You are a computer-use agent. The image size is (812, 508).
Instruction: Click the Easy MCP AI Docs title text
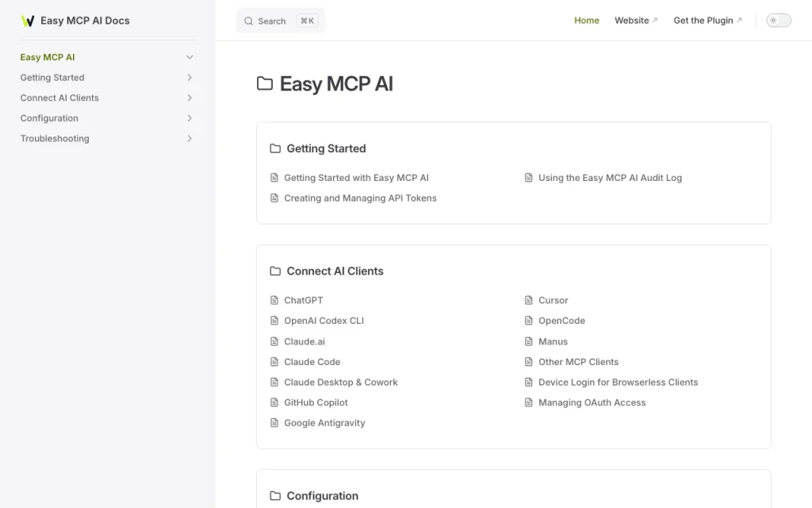coord(85,21)
